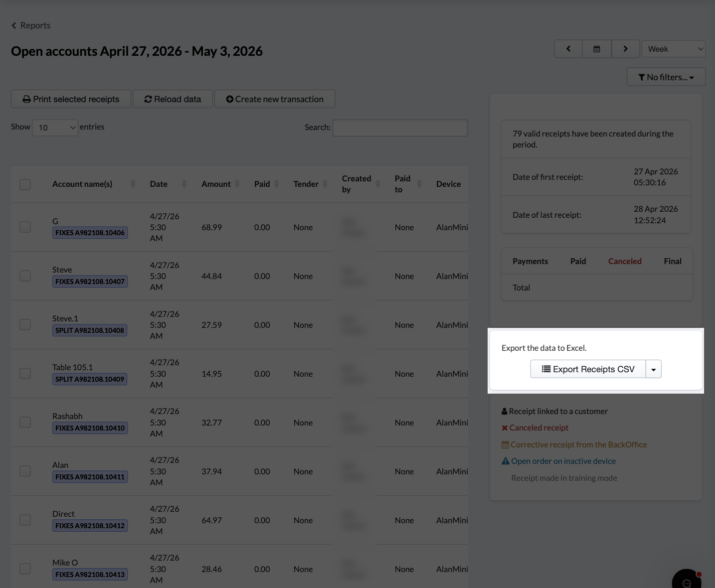Click the warning triangle beside Open order legend
This screenshot has width=715, height=588.
click(506, 460)
